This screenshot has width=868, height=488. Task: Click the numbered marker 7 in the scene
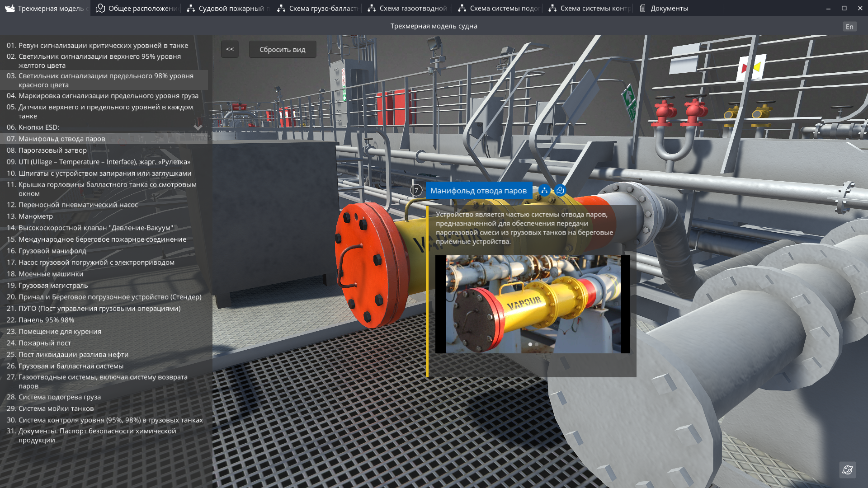coord(416,191)
